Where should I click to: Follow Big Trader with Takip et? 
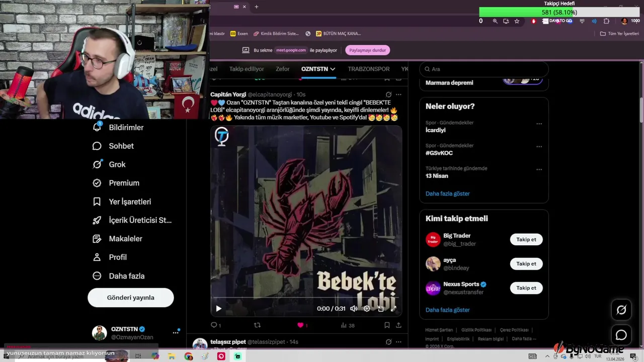tap(526, 239)
